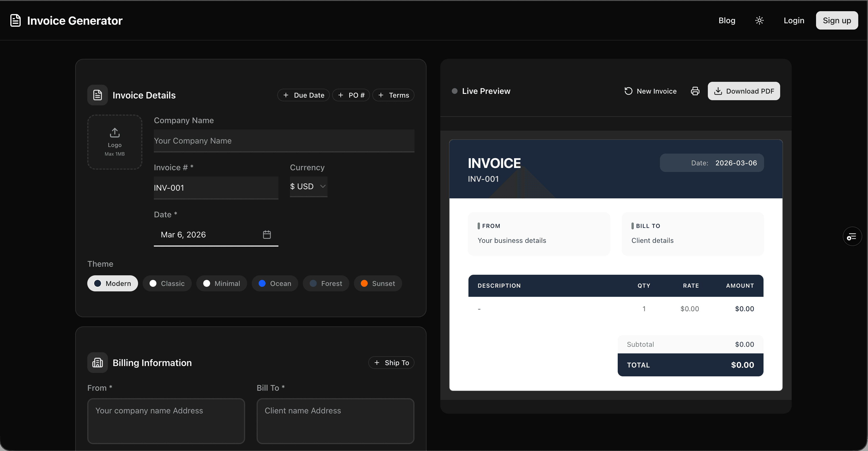Go to the Login page

[x=794, y=20]
